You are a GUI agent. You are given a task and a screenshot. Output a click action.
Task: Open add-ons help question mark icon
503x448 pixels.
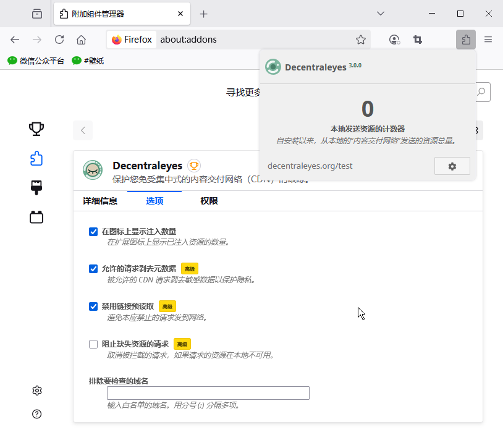[x=37, y=414]
